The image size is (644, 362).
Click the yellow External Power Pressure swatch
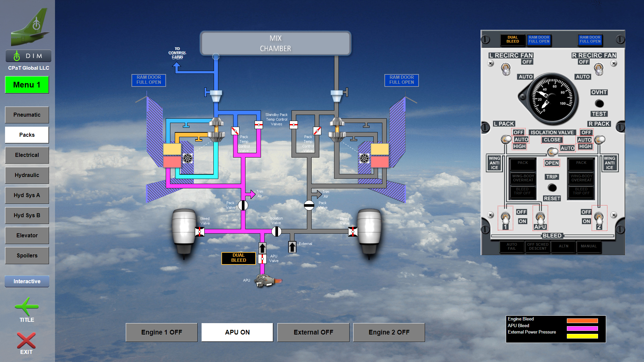(582, 336)
